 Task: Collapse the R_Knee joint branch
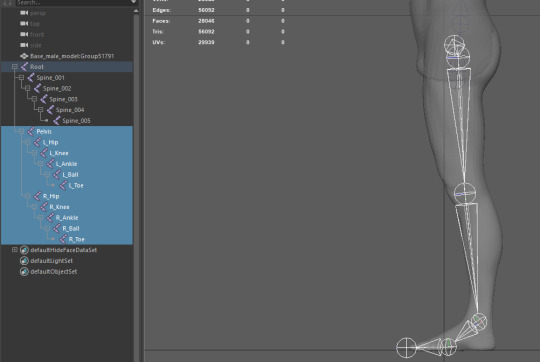[34, 207]
